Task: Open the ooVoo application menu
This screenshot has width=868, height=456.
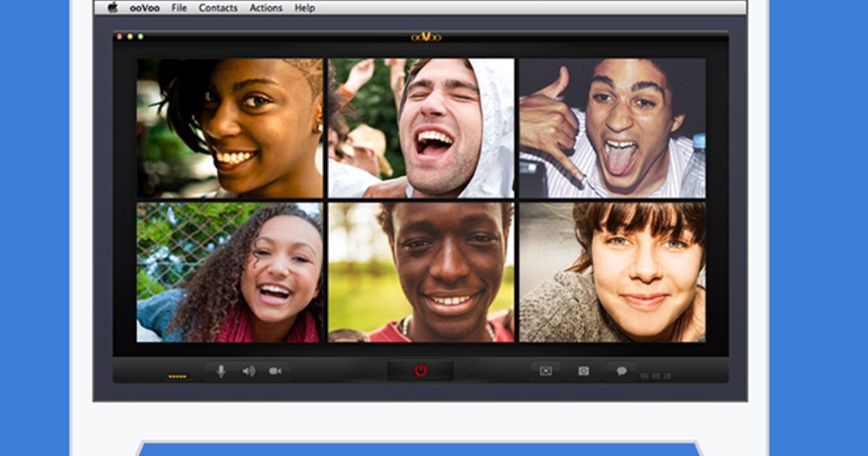Action: [144, 8]
